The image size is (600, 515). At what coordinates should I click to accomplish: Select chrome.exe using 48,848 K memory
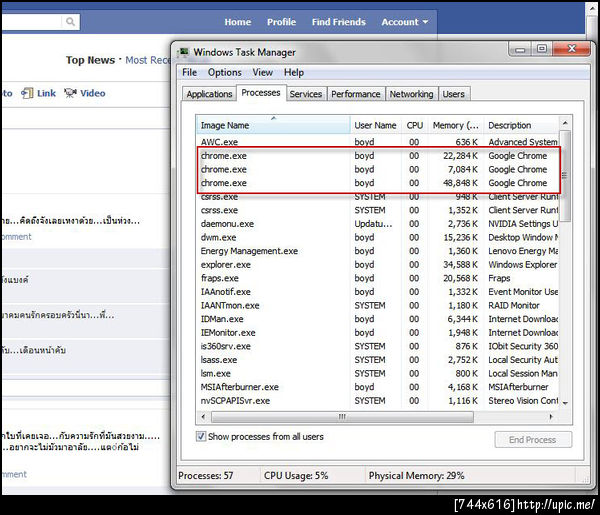[377, 183]
